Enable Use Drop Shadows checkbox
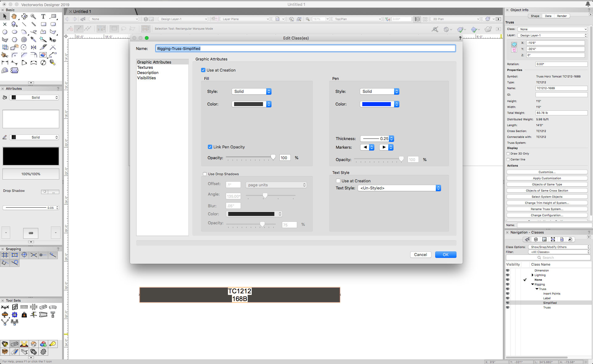The height and width of the screenshot is (364, 593). 205,174
